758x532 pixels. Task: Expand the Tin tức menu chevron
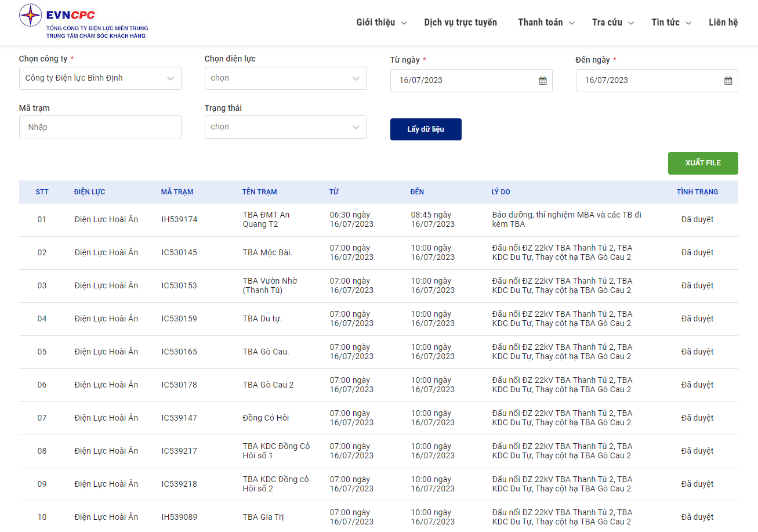(688, 23)
